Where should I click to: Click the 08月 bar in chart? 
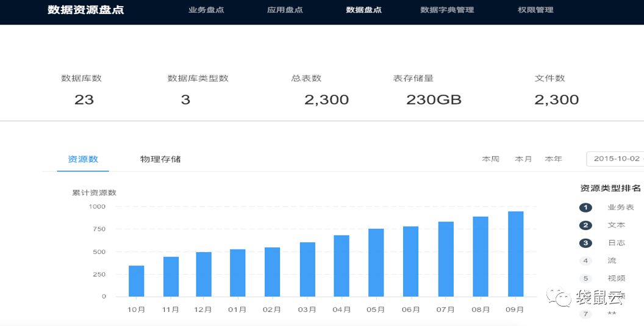[x=481, y=256]
